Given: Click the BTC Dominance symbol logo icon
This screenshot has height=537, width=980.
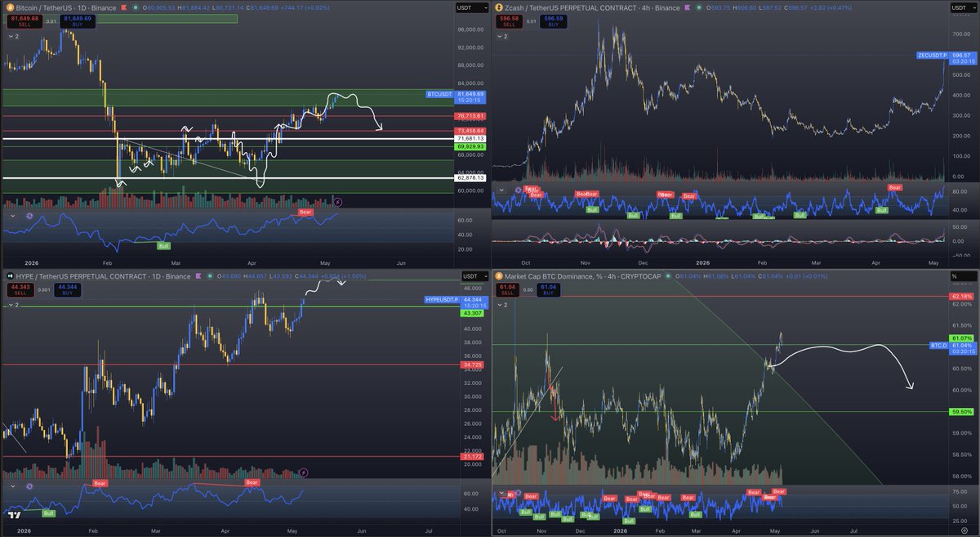Looking at the screenshot, I should 499,275.
